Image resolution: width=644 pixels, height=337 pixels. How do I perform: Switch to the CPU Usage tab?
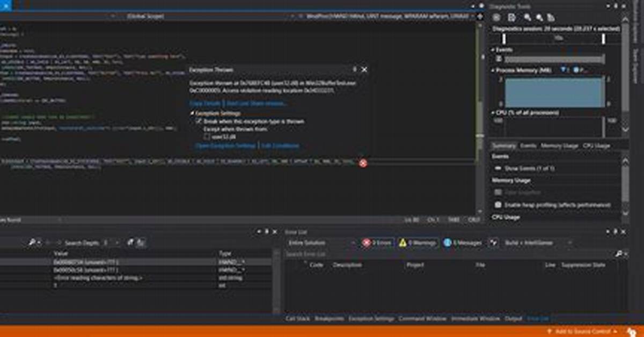pyautogui.click(x=596, y=145)
